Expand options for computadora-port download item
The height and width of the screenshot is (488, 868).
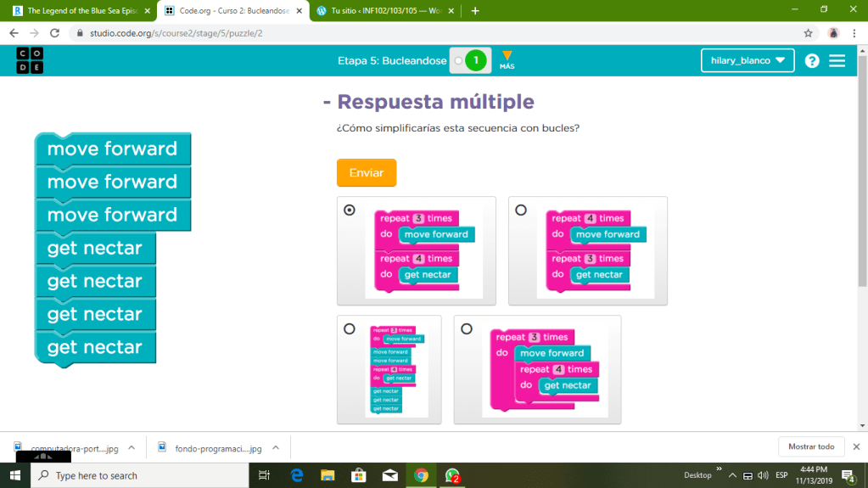132,447
